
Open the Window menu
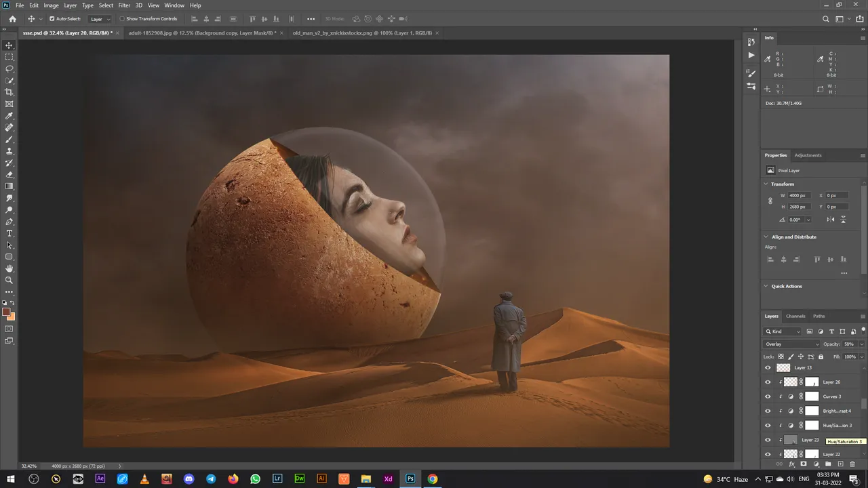[174, 5]
